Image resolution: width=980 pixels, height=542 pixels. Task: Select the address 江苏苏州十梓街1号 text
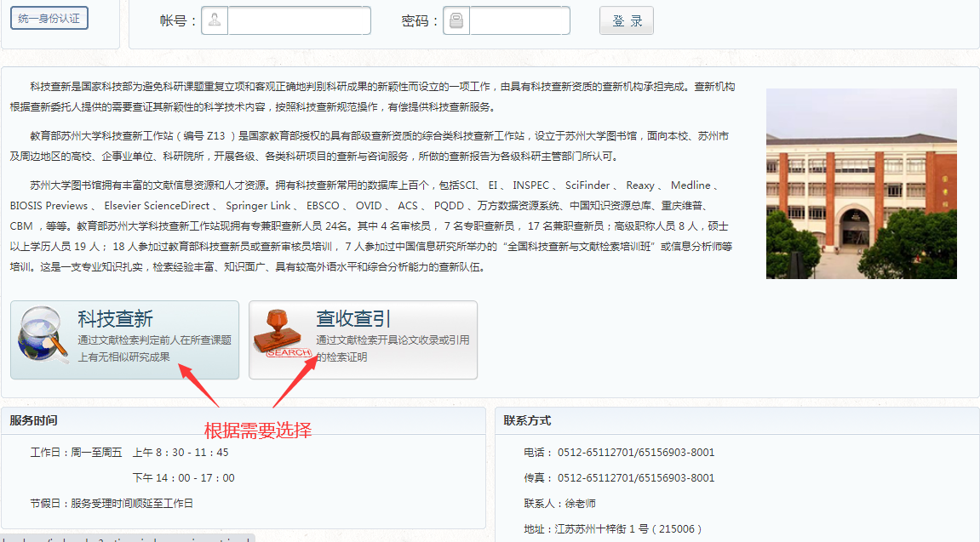(x=613, y=529)
